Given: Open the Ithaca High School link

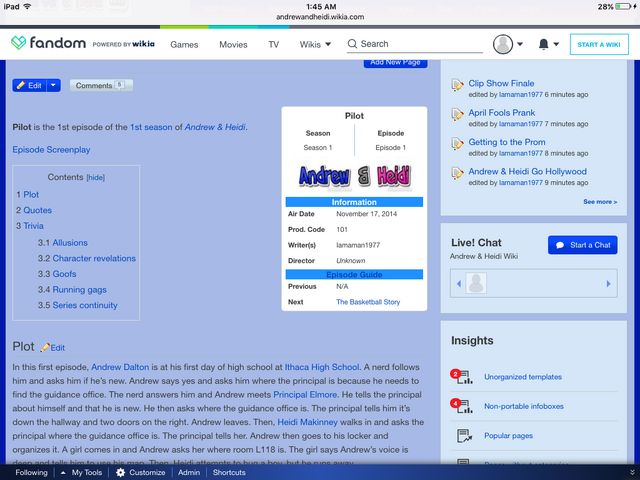Looking at the screenshot, I should 322,367.
